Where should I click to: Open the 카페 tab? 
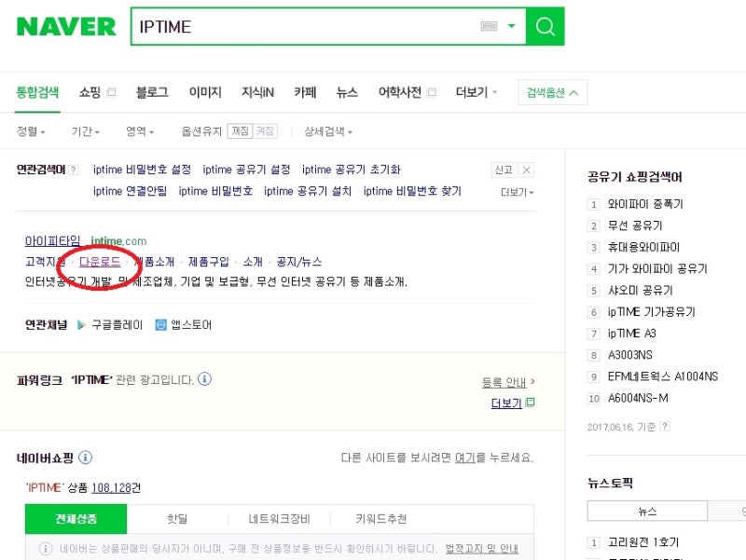click(x=305, y=92)
